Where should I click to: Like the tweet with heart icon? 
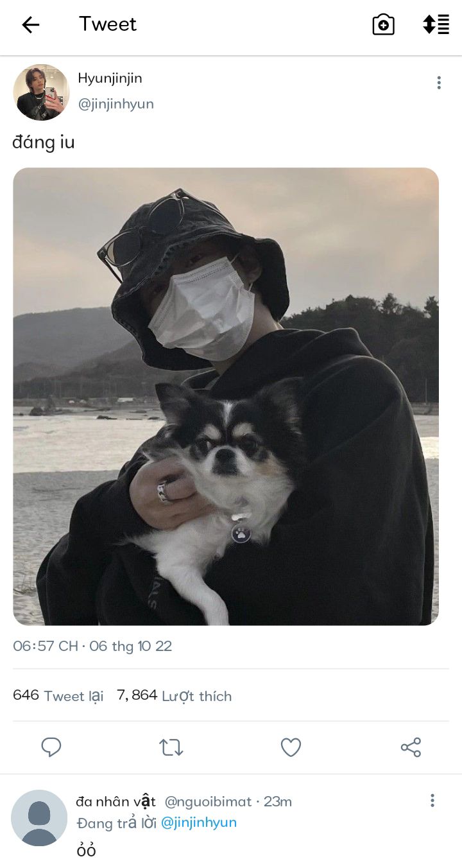point(291,747)
